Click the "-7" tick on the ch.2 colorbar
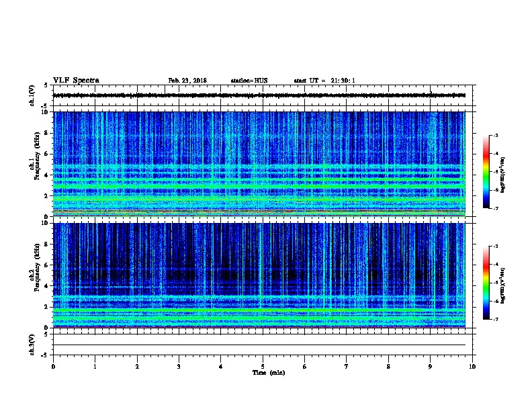The width and height of the screenshot is (532, 411). click(496, 319)
